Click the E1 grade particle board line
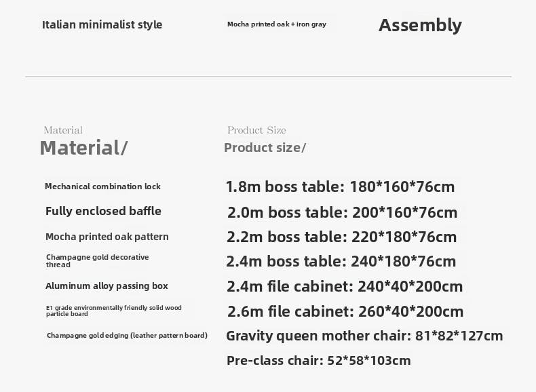Image resolution: width=536 pixels, height=392 pixels. click(x=114, y=311)
